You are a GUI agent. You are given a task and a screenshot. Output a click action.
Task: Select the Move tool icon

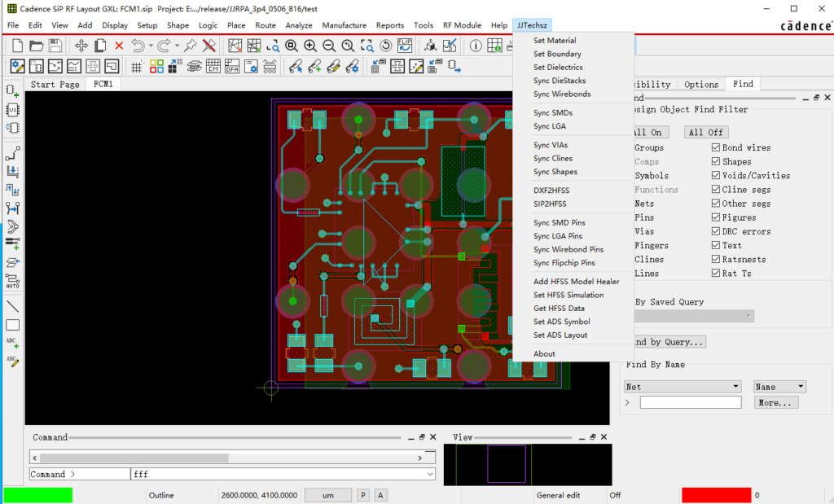click(81, 46)
